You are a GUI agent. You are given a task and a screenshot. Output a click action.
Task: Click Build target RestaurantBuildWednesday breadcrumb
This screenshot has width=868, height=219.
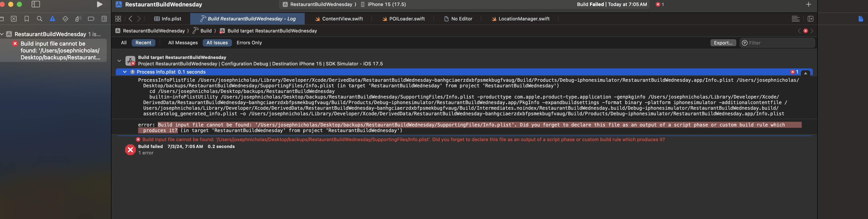(268, 31)
